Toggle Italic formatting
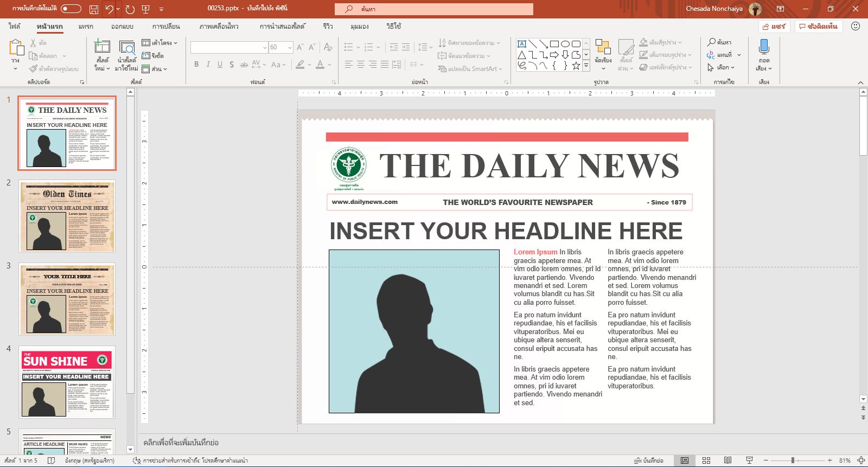This screenshot has height=467, width=868. 208,65
